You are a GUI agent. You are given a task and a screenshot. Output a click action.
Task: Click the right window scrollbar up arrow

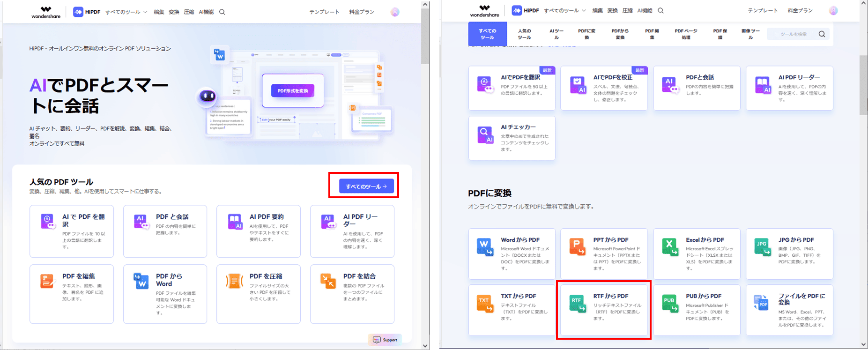click(x=863, y=4)
